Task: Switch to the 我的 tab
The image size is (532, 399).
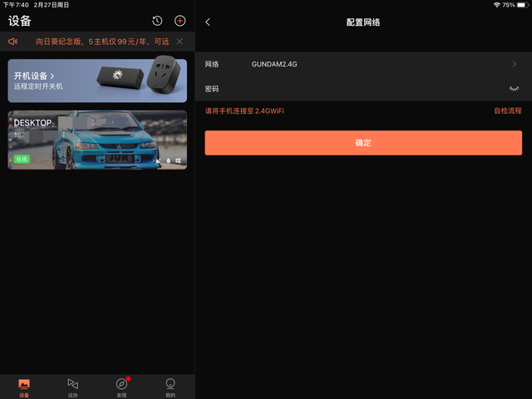Action: pos(170,388)
